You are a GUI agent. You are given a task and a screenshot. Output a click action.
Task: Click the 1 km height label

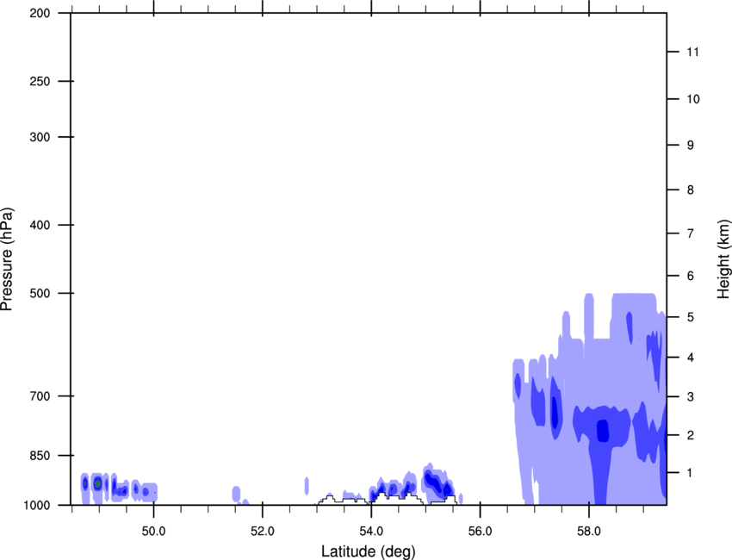691,473
